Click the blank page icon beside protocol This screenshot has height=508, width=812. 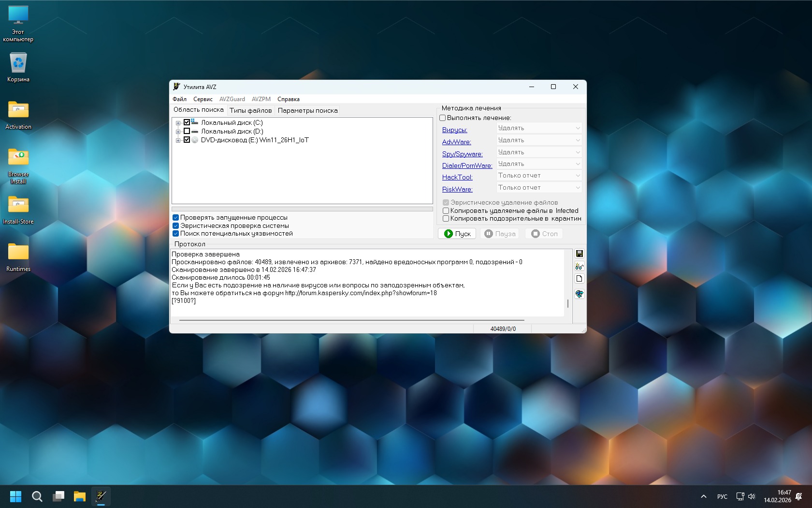579,279
